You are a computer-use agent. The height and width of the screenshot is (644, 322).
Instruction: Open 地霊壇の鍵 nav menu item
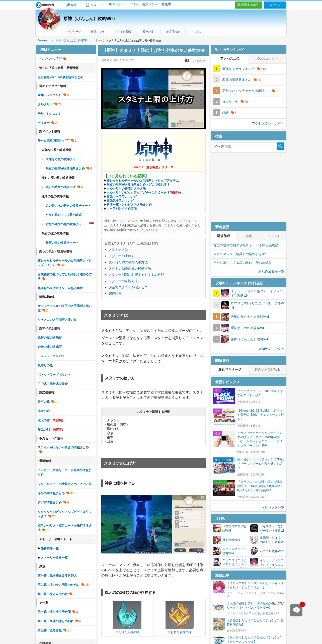[173, 32]
